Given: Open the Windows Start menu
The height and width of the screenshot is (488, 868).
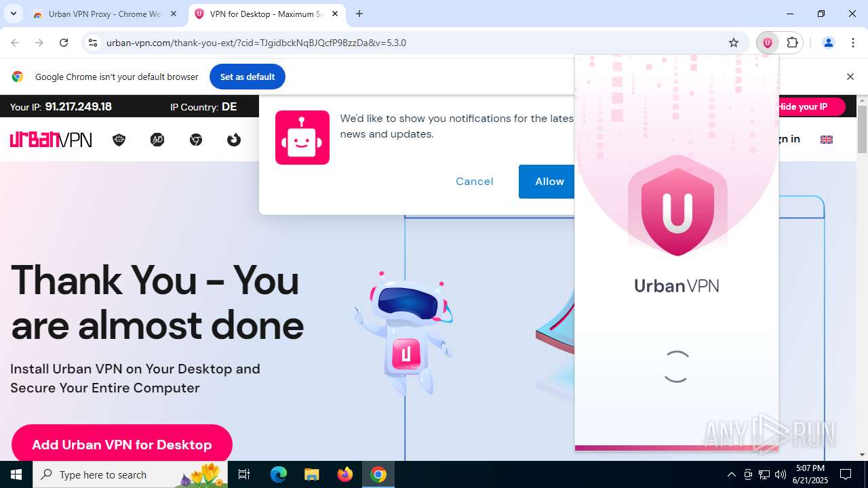Looking at the screenshot, I should [x=16, y=474].
